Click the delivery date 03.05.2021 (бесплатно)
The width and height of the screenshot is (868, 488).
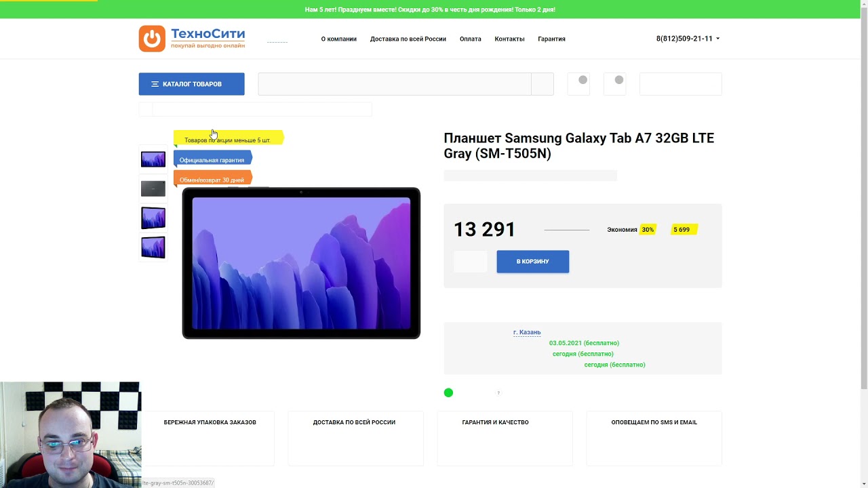click(584, 343)
